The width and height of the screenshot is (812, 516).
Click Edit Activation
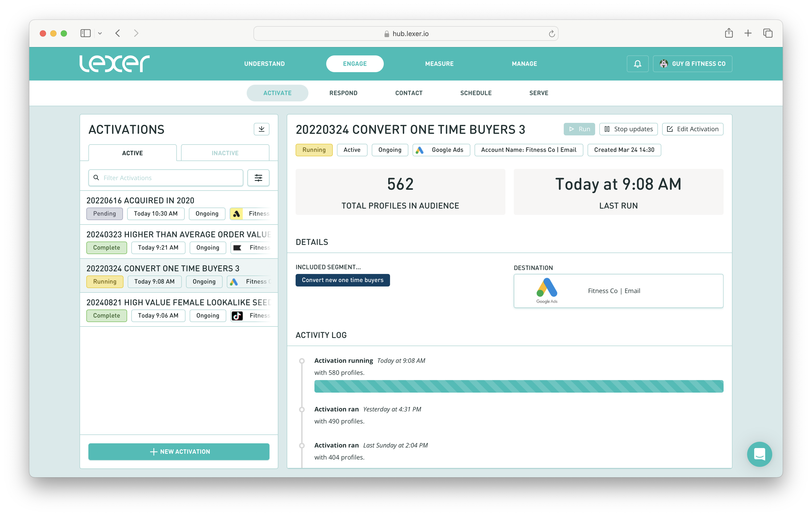pyautogui.click(x=693, y=129)
